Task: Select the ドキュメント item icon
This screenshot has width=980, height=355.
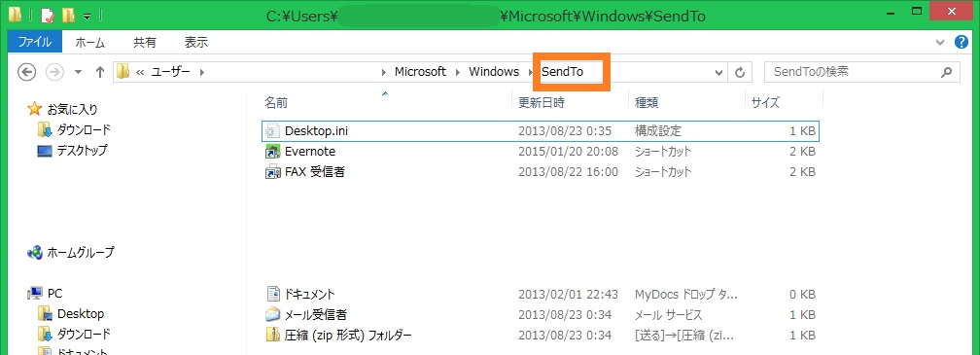Action: pyautogui.click(x=272, y=294)
